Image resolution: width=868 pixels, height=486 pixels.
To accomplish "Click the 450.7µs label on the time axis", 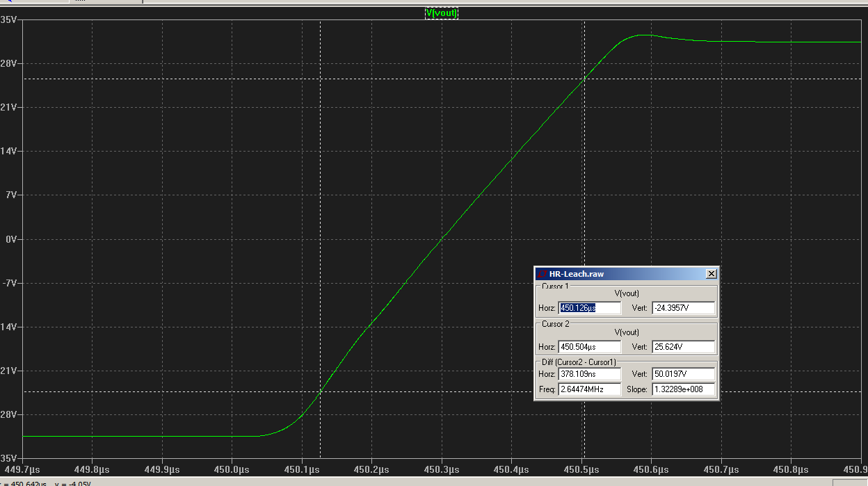I will [722, 469].
